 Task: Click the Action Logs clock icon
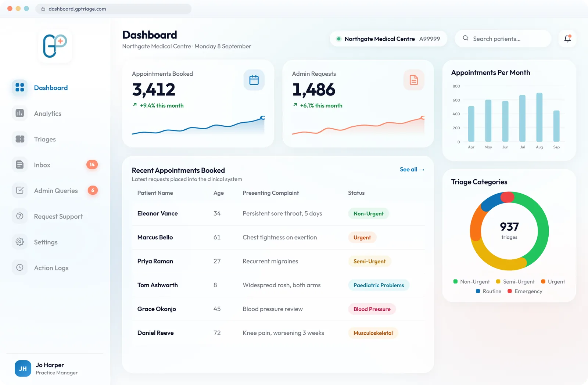[x=20, y=267]
